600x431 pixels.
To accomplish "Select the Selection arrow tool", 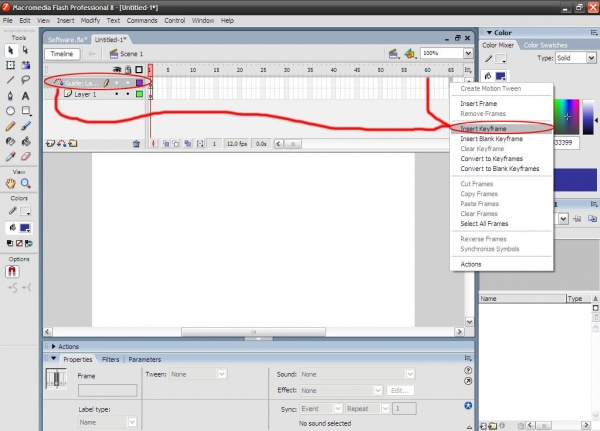I will tap(11, 50).
